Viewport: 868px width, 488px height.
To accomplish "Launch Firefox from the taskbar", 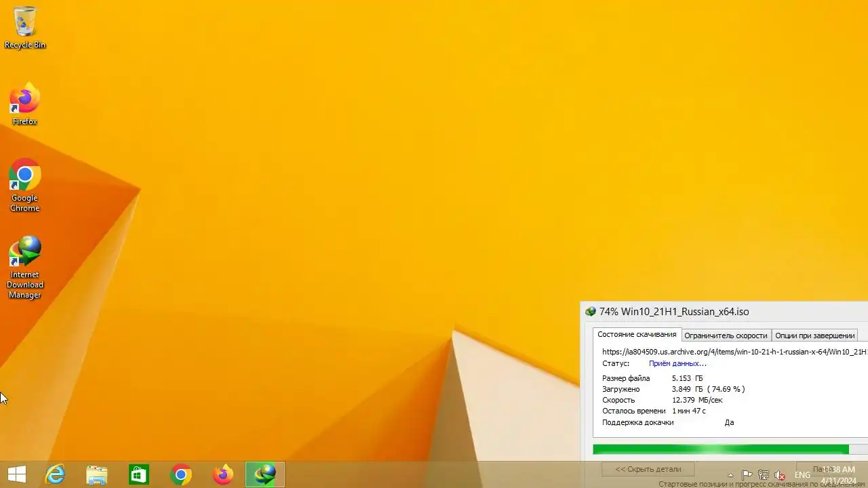I will [223, 474].
